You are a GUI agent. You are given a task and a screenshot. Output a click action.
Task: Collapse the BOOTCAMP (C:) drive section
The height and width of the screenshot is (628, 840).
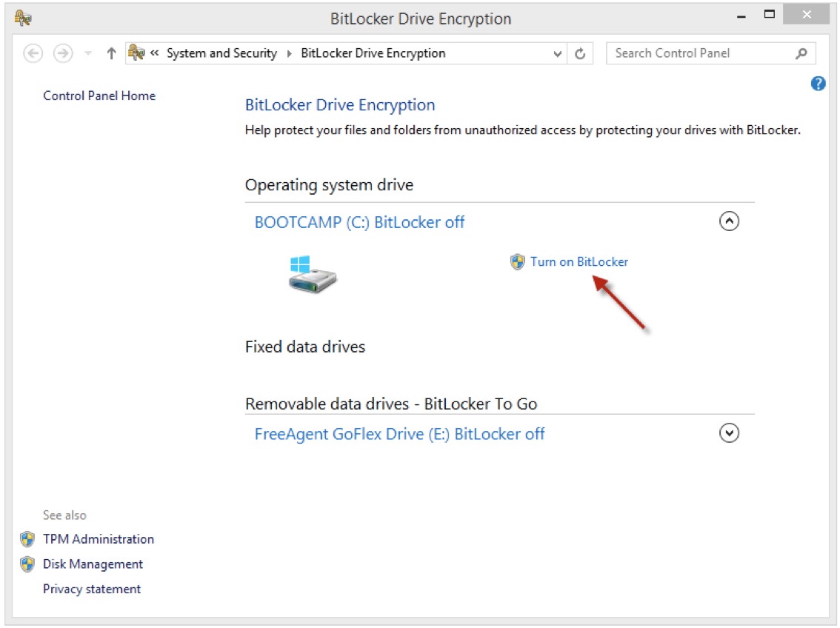pyautogui.click(x=729, y=221)
